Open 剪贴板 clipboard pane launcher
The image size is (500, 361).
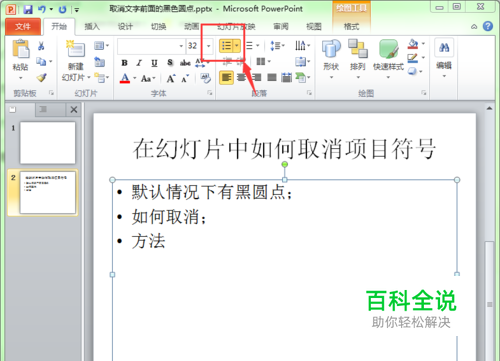(51, 93)
